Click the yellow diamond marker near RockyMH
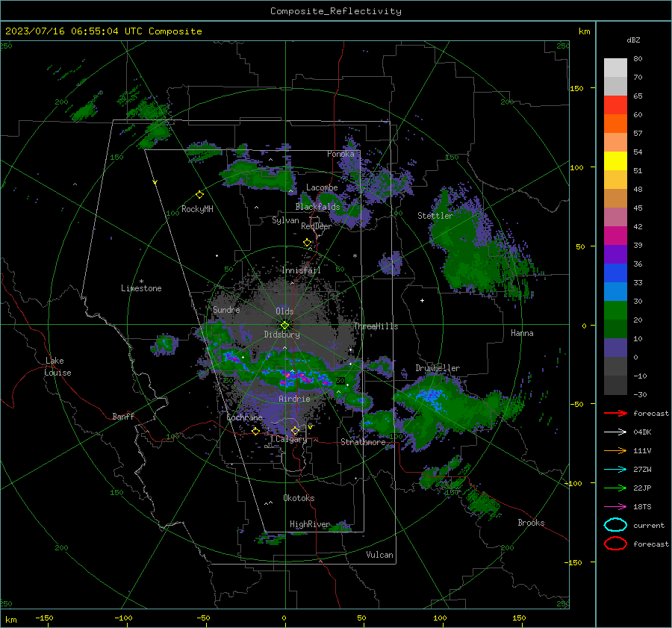672x628 pixels. coord(199,195)
